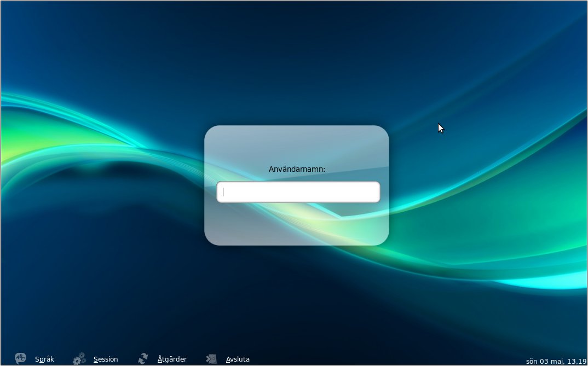
Task: Click the gears Session icon
Action: 79,358
